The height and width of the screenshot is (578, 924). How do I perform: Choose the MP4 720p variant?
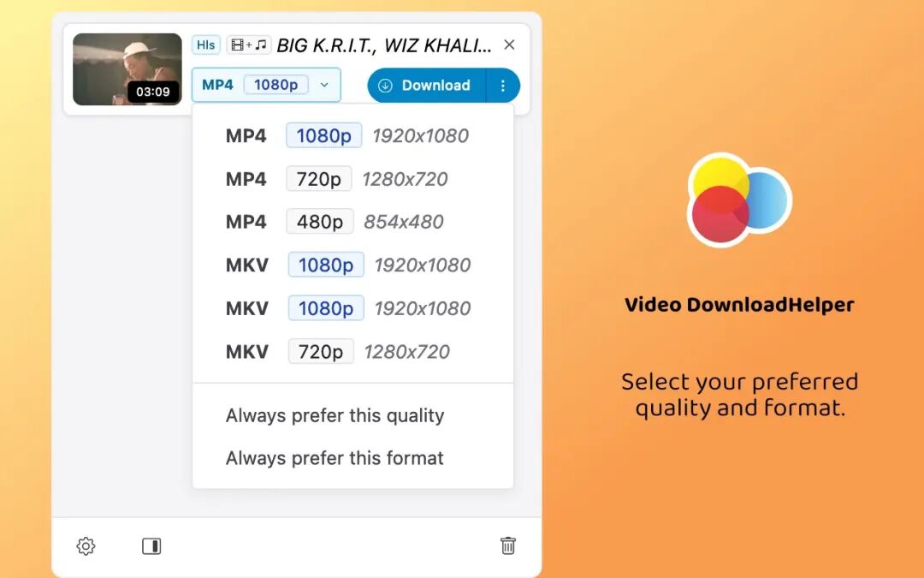[x=318, y=178]
